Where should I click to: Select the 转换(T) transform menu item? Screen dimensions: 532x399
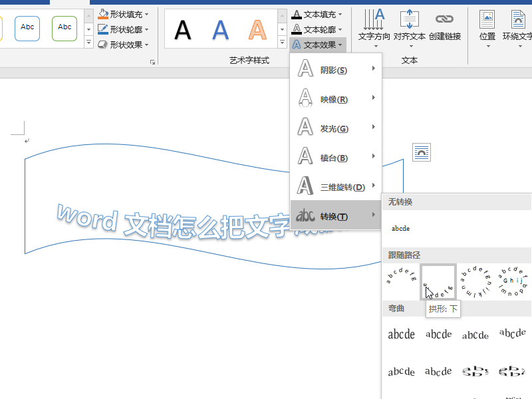click(336, 215)
